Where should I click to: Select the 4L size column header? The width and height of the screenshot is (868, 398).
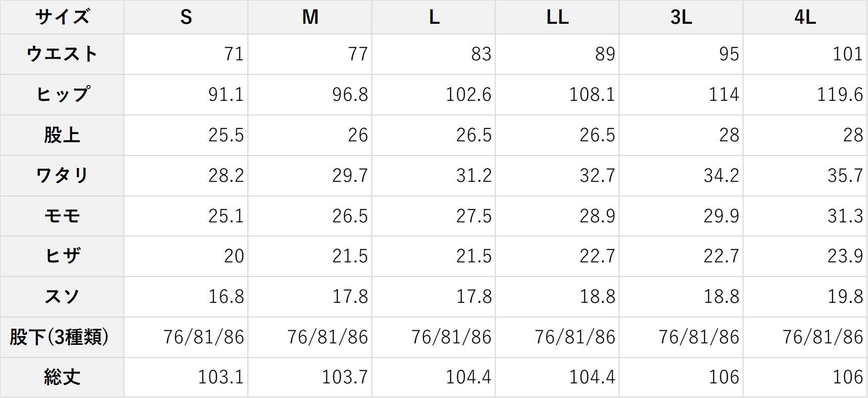coord(805,17)
